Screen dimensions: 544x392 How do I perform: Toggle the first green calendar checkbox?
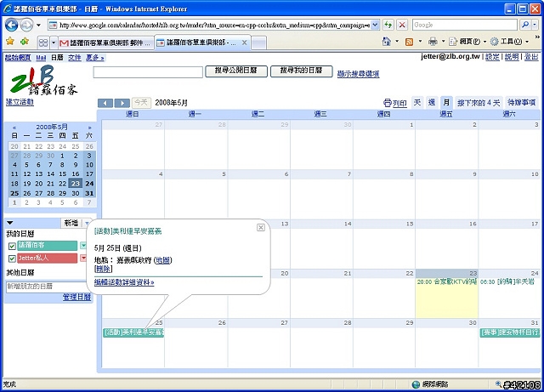click(x=12, y=246)
